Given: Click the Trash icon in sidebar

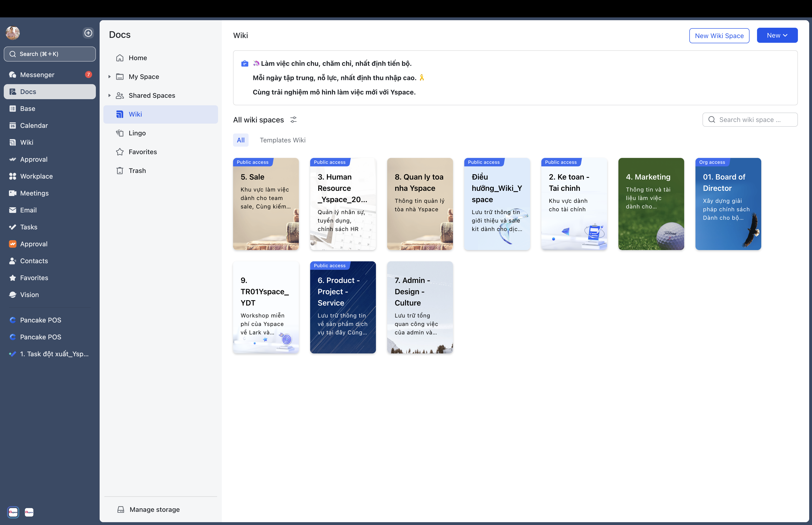Looking at the screenshot, I should [x=120, y=170].
